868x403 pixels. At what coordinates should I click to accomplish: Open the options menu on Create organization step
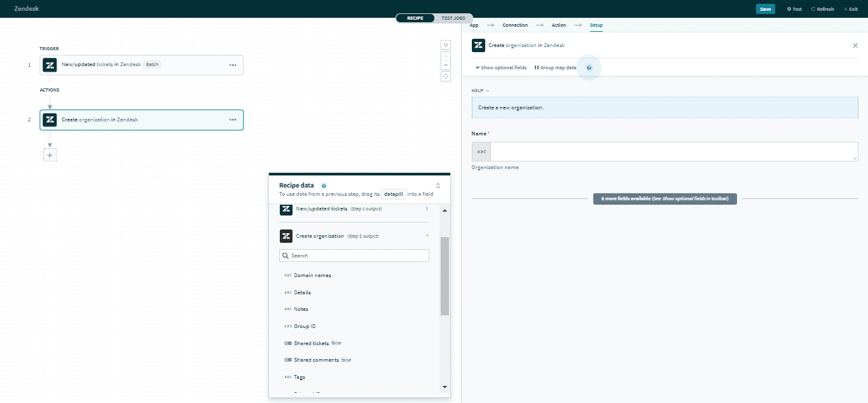[x=231, y=120]
